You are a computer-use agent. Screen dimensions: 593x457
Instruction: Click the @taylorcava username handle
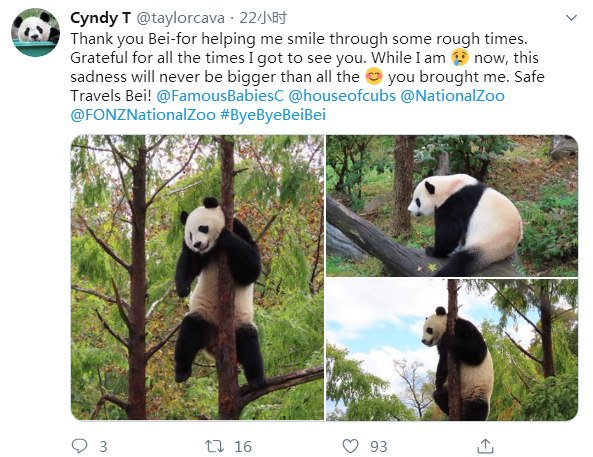(x=180, y=18)
